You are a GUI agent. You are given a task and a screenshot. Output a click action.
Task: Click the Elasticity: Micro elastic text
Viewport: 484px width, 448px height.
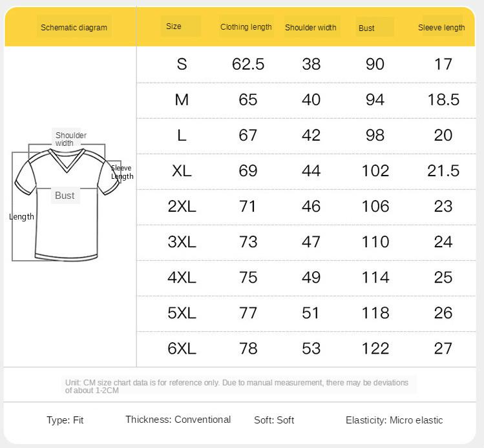394,420
